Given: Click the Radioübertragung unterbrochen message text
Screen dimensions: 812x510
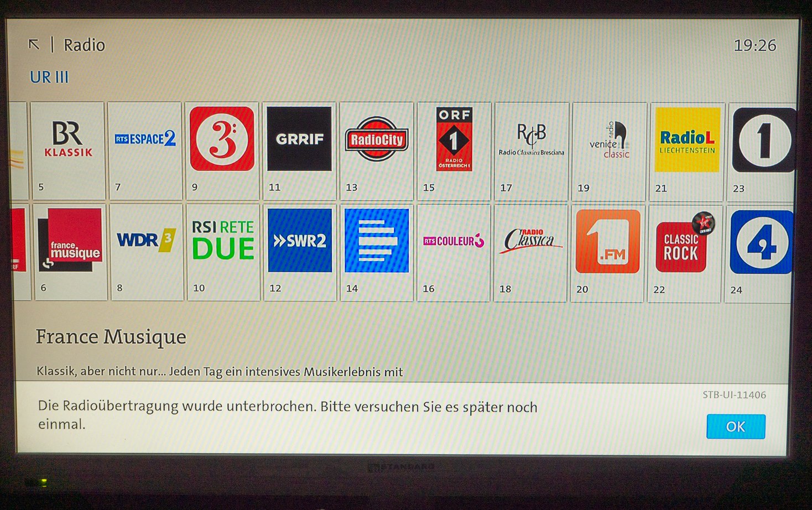Looking at the screenshot, I should [288, 415].
